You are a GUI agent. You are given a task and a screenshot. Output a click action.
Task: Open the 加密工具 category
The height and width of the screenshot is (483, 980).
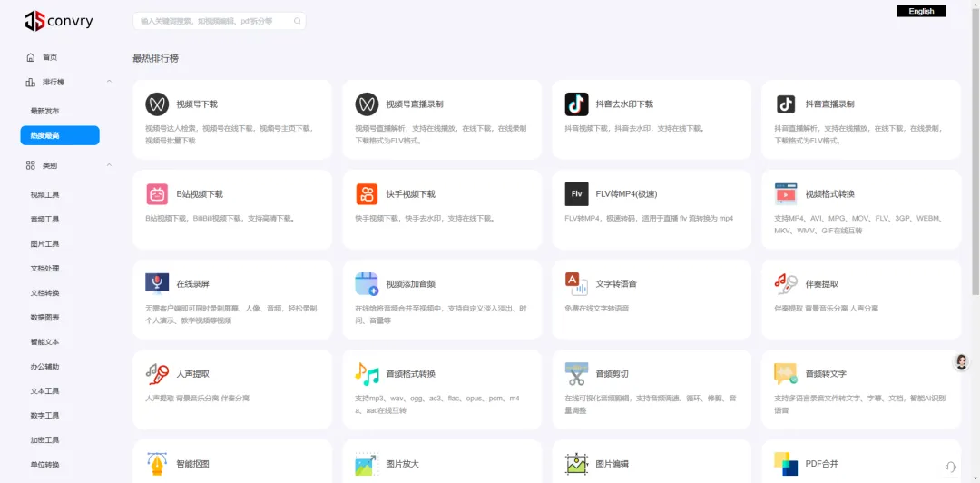pos(45,439)
